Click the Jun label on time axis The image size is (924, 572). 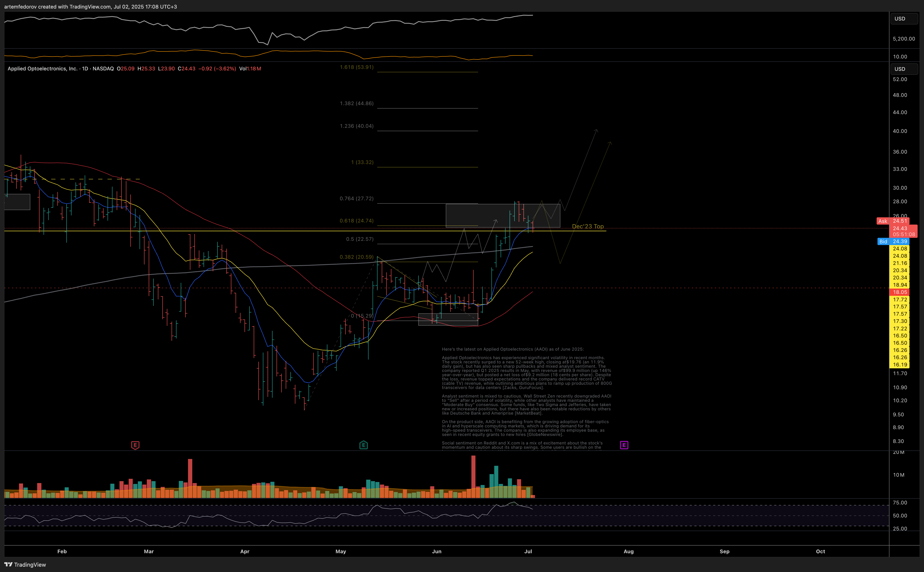(437, 552)
